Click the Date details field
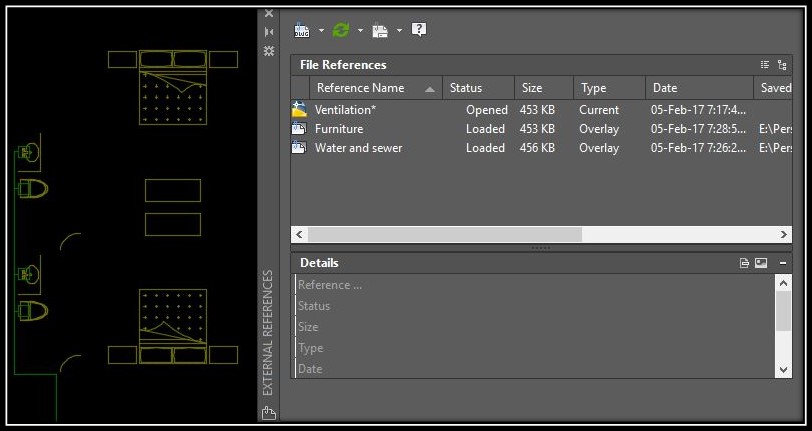Image resolution: width=812 pixels, height=431 pixels. click(x=535, y=369)
